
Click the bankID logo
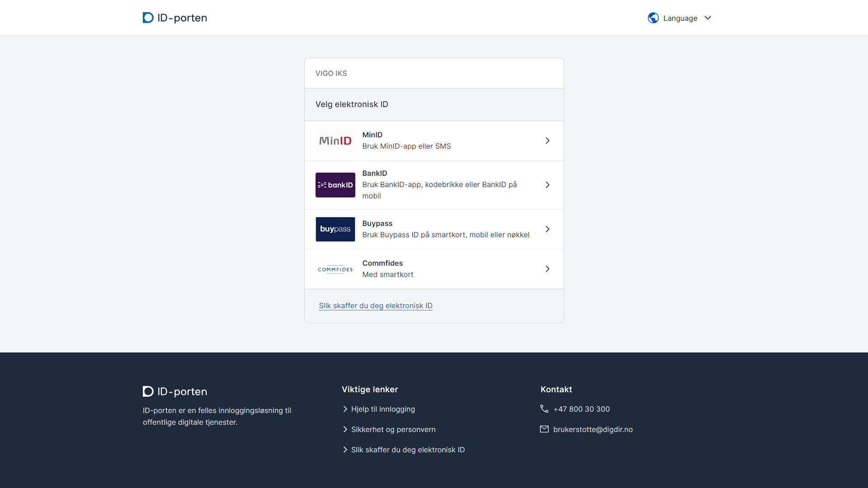335,185
